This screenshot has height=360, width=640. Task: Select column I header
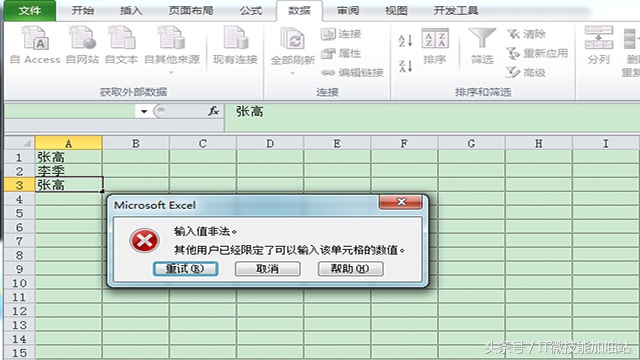point(606,143)
